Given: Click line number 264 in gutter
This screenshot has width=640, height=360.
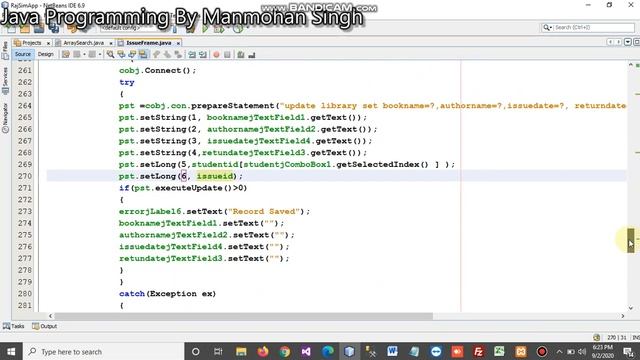Looking at the screenshot, I should tap(24, 105).
